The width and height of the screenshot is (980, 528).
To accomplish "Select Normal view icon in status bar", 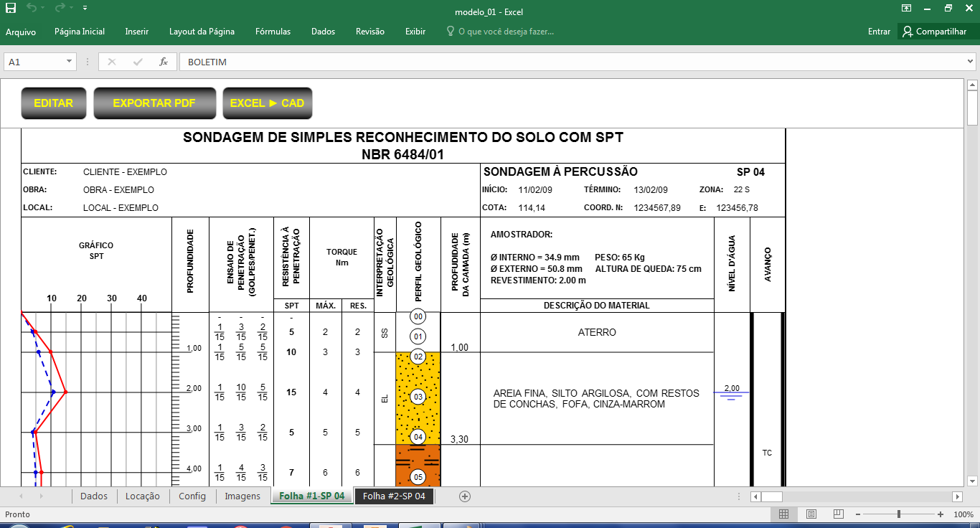I will point(784,514).
